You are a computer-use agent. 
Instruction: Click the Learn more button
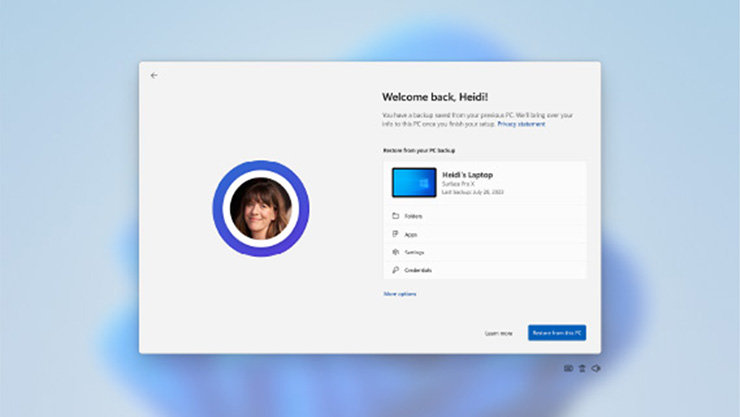(x=498, y=333)
